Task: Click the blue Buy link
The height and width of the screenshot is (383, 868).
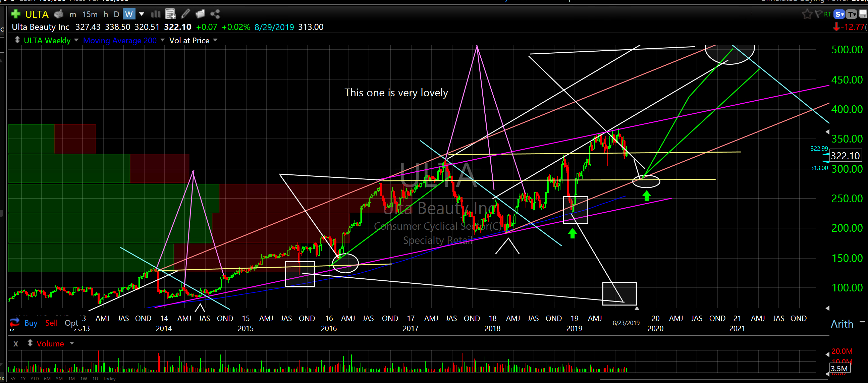Action: (x=31, y=323)
